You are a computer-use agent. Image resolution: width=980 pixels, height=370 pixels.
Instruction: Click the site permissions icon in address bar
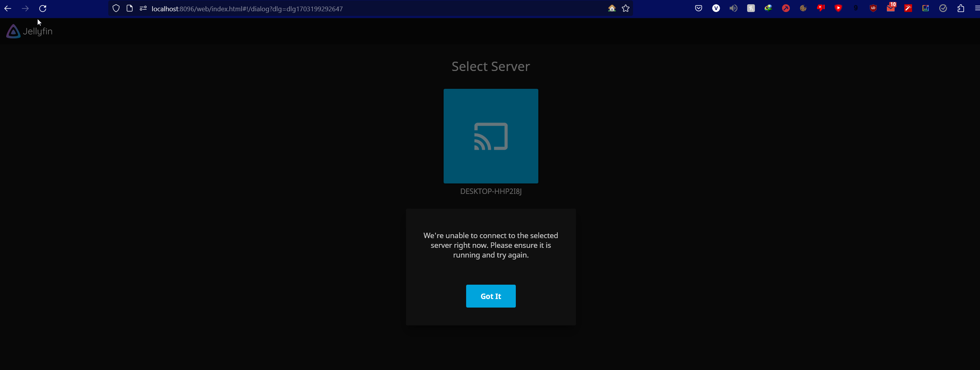(x=143, y=9)
